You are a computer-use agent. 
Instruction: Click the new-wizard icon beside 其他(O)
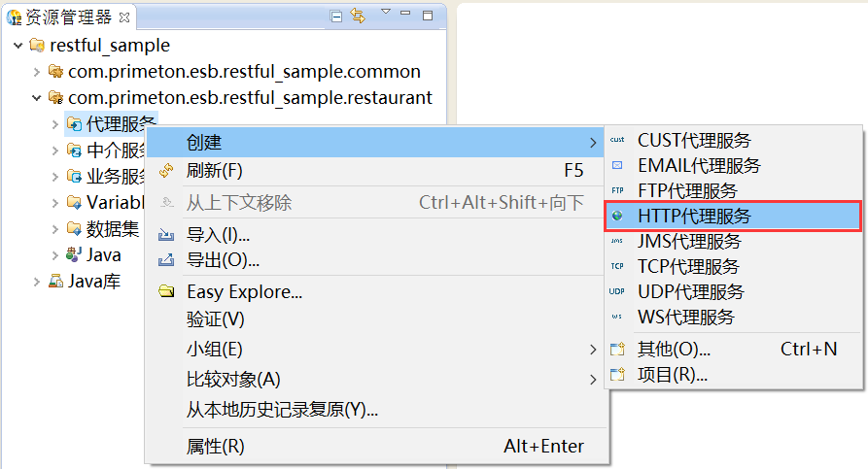pyautogui.click(x=617, y=349)
